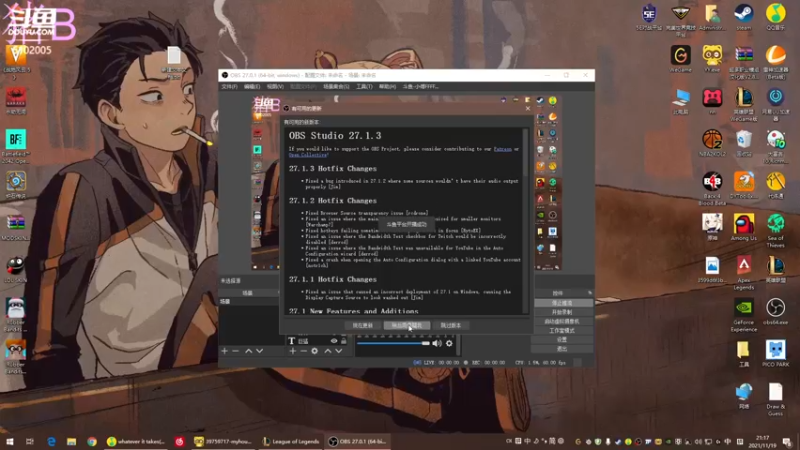
Task: Open source properties gear in Sources panel
Action: tap(315, 351)
